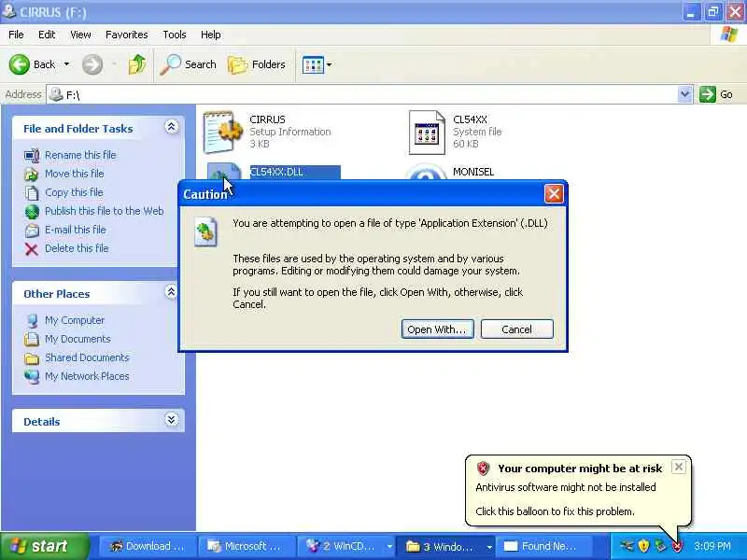Select the CL54XX System file icon

click(x=427, y=133)
